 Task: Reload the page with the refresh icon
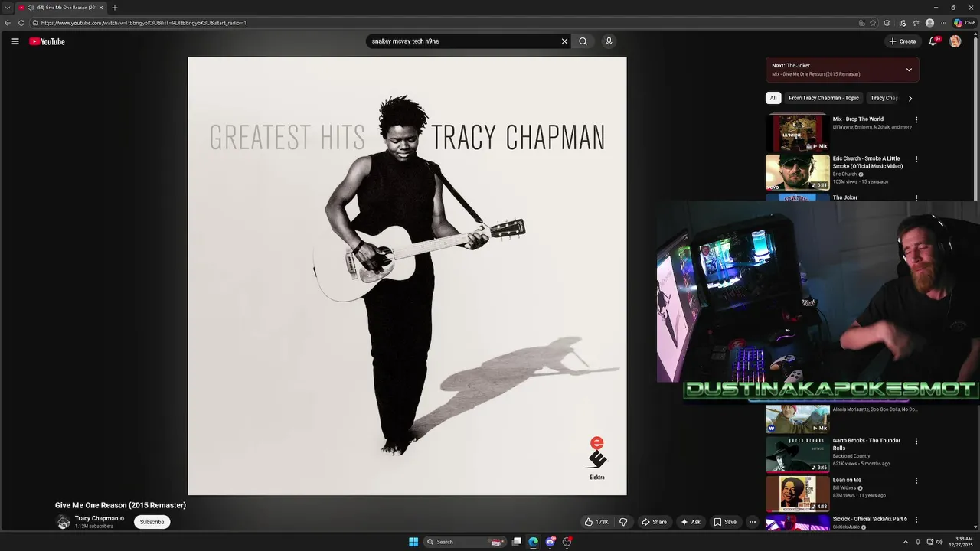pyautogui.click(x=21, y=23)
